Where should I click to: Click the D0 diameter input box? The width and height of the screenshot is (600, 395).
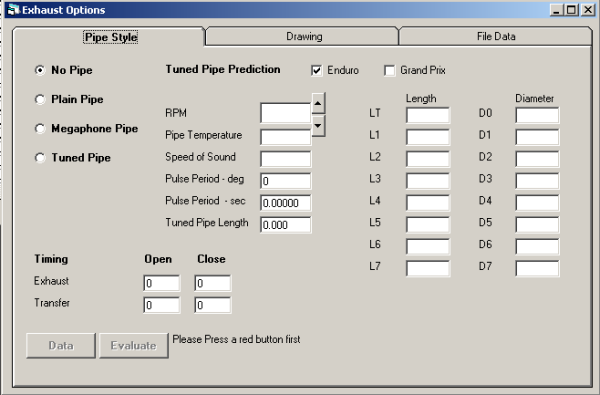click(x=537, y=115)
